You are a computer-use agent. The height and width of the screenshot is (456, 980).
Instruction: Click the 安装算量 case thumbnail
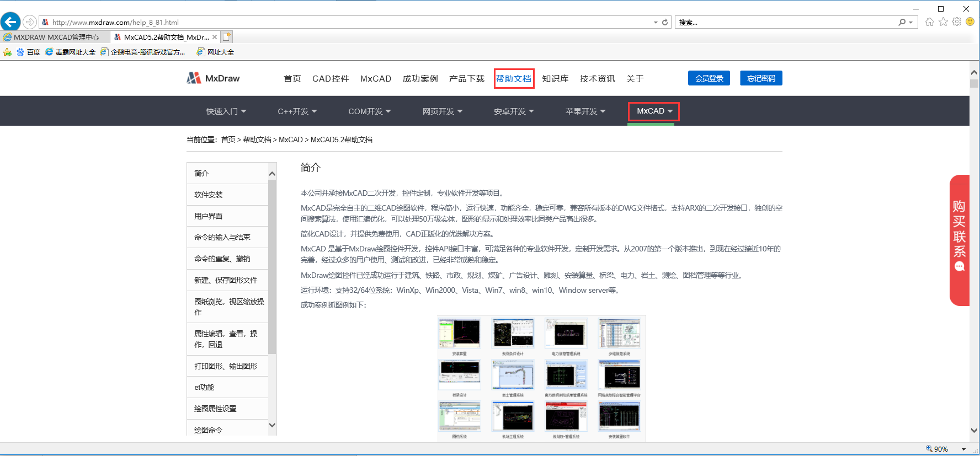coord(459,334)
